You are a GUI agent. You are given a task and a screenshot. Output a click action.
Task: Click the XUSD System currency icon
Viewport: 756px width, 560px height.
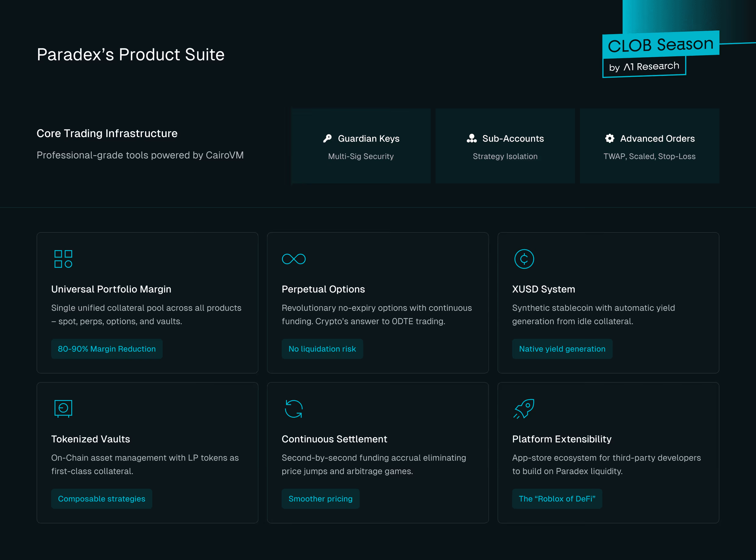(x=524, y=259)
